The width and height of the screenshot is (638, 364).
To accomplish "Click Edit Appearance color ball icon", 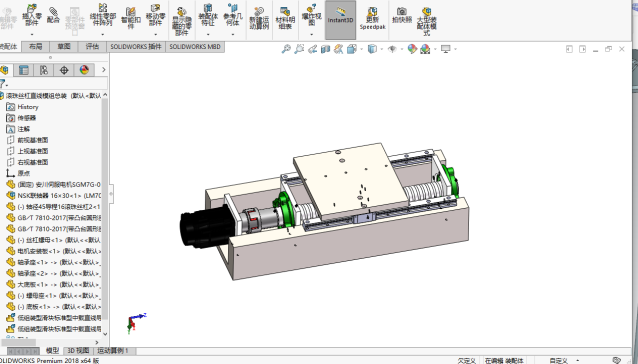I will 412,49.
